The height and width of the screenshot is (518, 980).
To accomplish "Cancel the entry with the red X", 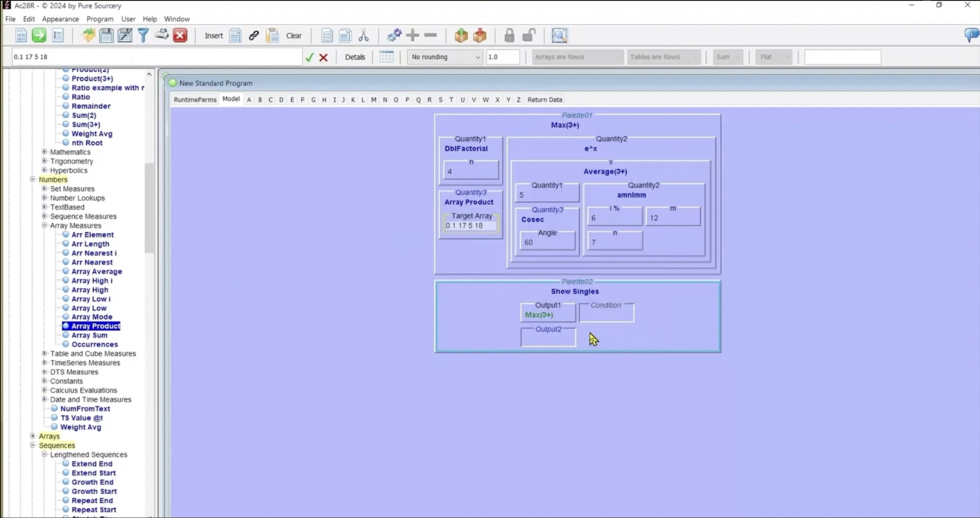I will [x=323, y=57].
